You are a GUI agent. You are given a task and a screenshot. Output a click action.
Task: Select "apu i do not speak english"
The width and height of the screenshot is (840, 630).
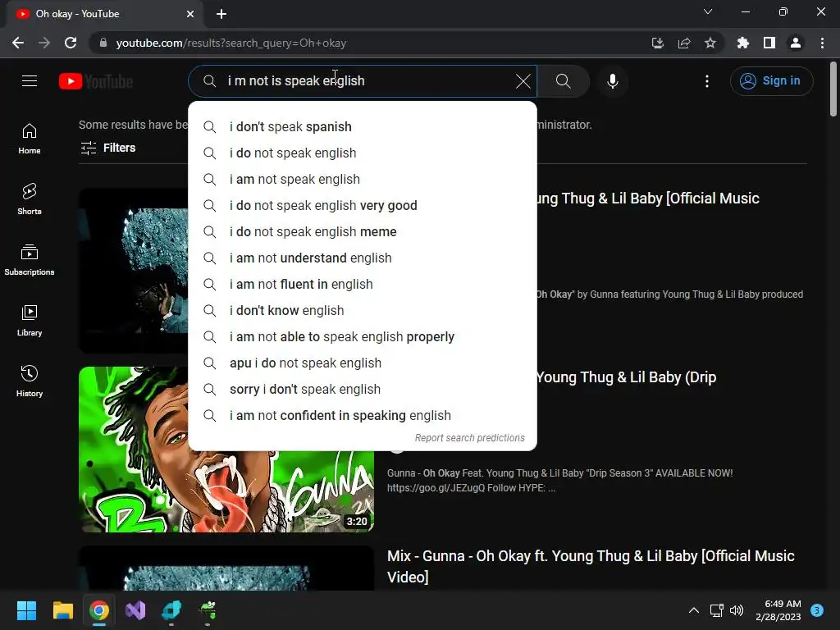click(363, 363)
